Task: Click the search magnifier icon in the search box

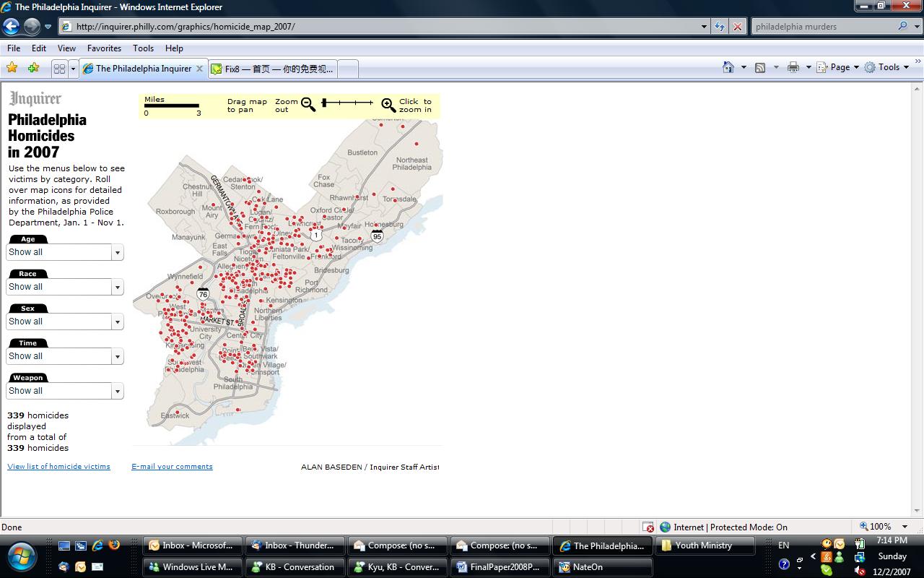Action: point(903,26)
